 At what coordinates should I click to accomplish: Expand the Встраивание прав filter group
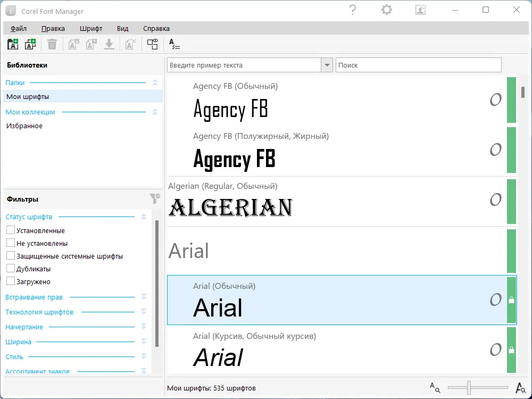click(144, 297)
